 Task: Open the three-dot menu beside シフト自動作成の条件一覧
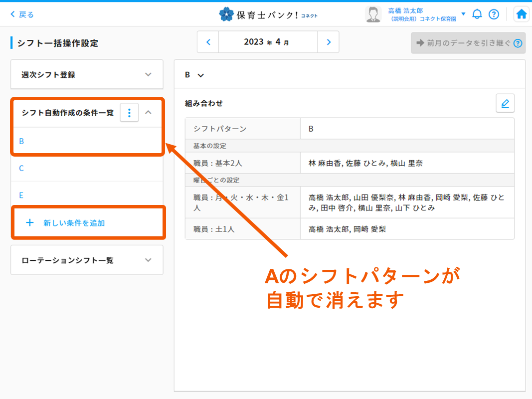(x=129, y=113)
